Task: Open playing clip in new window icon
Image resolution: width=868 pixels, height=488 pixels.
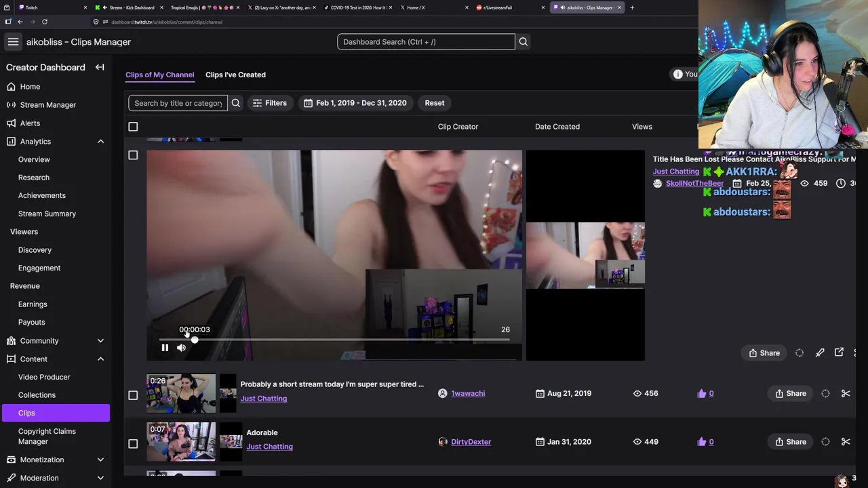Action: tap(839, 352)
